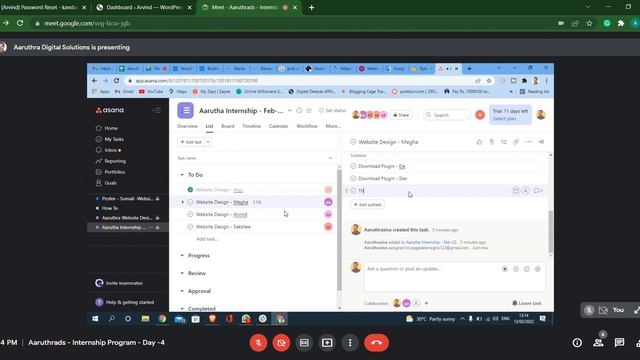Viewport: 640px width, 360px height.
Task: Collapse the Asana sidebar with the toggle icon
Action: [157, 110]
